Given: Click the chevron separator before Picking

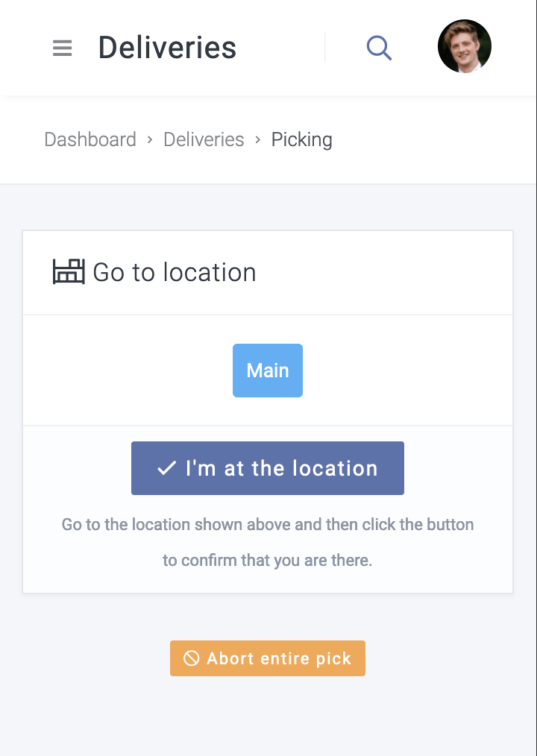Looking at the screenshot, I should [x=258, y=139].
